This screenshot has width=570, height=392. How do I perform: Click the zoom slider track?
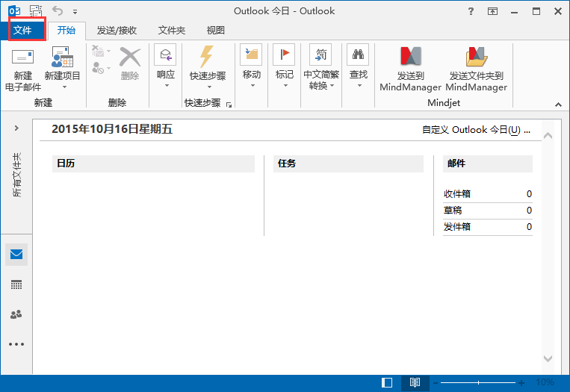pyautogui.click(x=478, y=383)
